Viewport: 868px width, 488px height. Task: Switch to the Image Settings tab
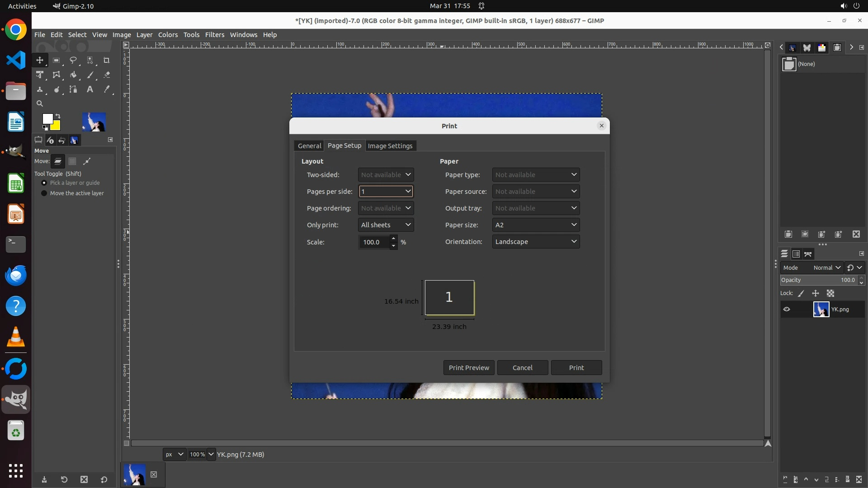(390, 146)
